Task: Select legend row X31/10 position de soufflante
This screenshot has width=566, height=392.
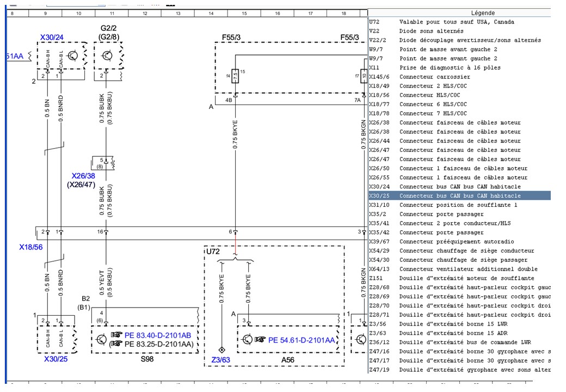Action: coord(459,205)
